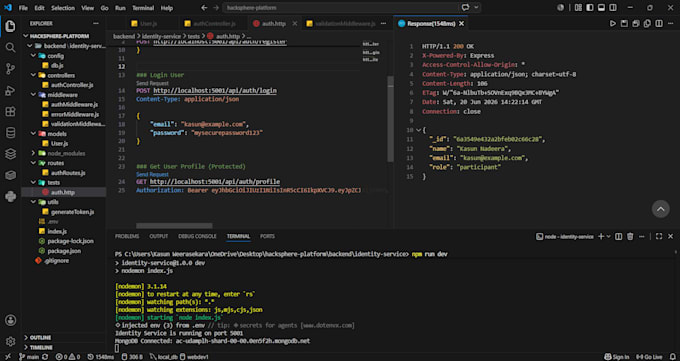The height and width of the screenshot is (361, 680).
Task: Open authRoutes.js in explorer
Action: (68, 173)
